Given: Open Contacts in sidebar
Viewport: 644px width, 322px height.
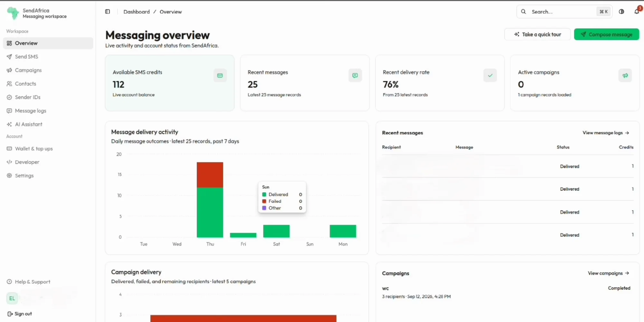Looking at the screenshot, I should pos(48,84).
